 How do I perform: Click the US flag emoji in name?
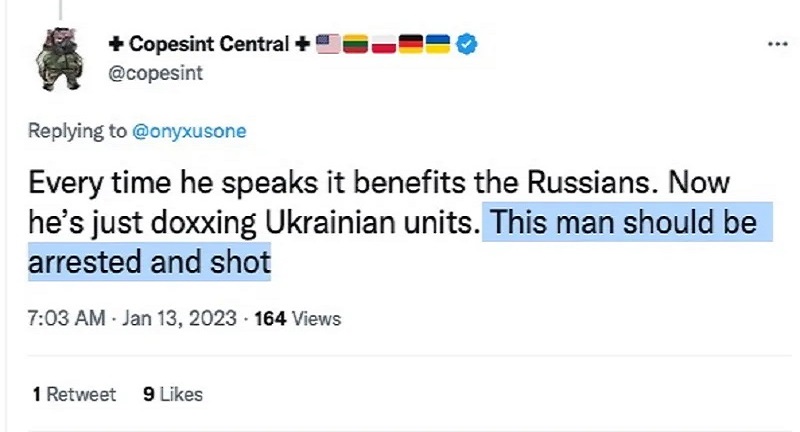pyautogui.click(x=328, y=44)
